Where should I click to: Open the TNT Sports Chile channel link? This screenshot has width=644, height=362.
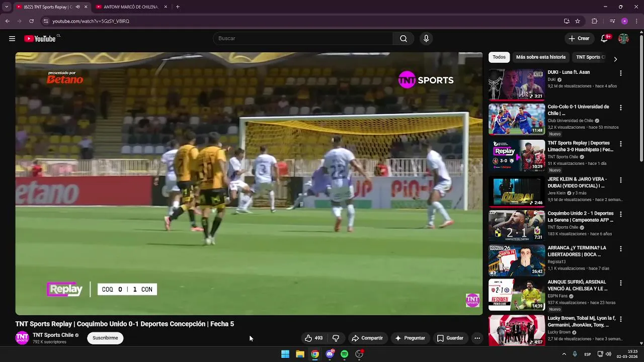click(53, 335)
